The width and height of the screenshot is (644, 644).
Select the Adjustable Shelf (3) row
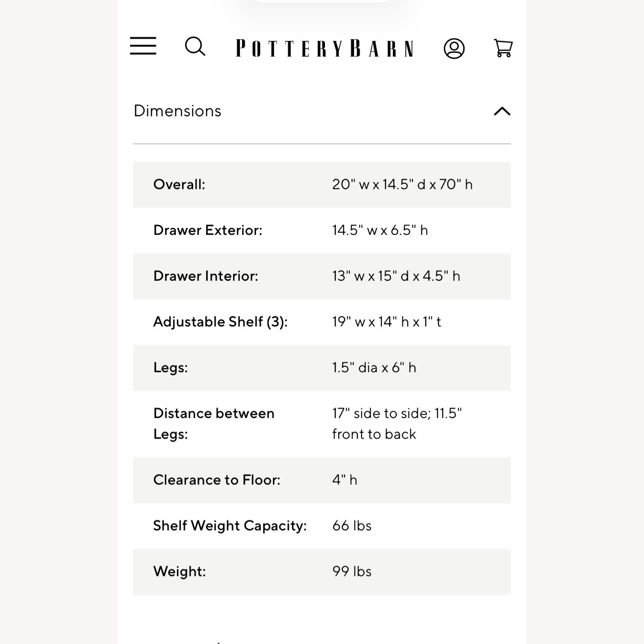pos(322,322)
